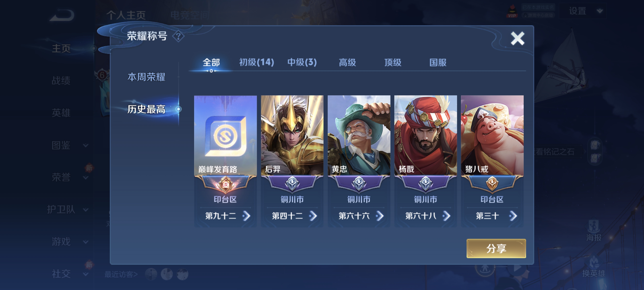
Task: Select the 本周荣耀 side option
Action: (147, 77)
